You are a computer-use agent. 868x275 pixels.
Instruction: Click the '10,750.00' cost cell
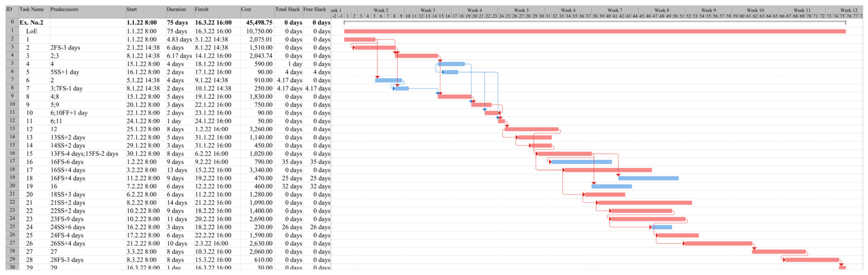[x=259, y=31]
